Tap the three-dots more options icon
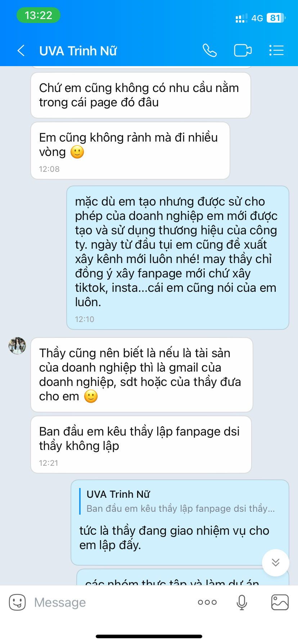Screen dimensions: 298x644 click(207, 602)
